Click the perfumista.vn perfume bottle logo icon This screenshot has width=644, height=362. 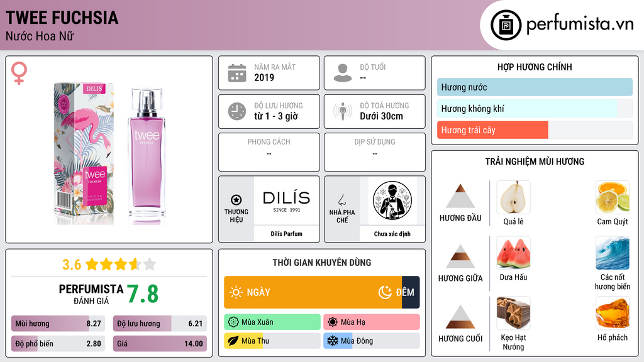tap(506, 25)
